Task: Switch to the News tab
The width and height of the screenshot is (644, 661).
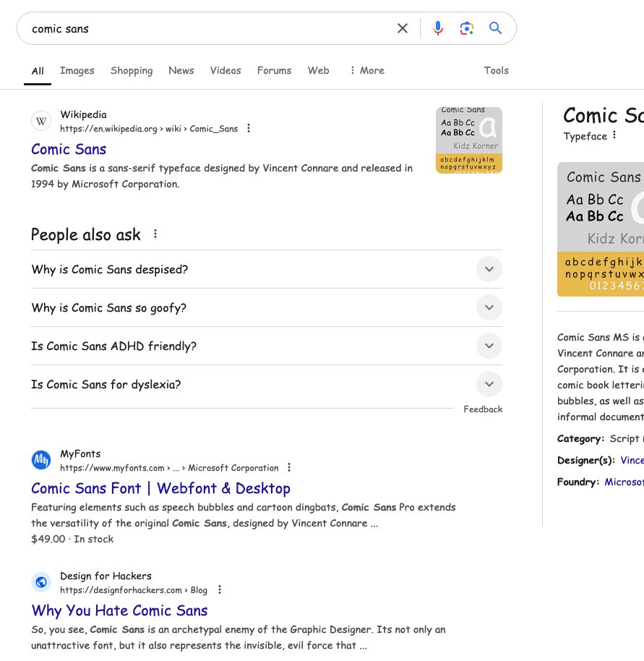Action: point(181,70)
